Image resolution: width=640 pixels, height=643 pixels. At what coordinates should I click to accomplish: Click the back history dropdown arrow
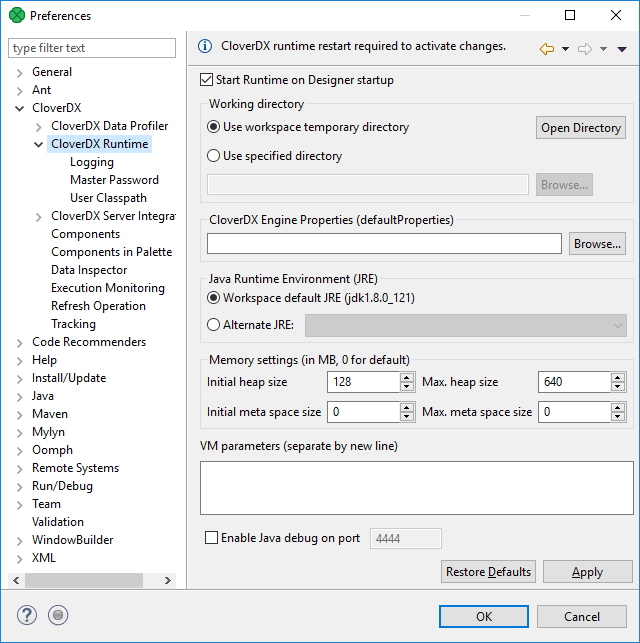point(565,48)
